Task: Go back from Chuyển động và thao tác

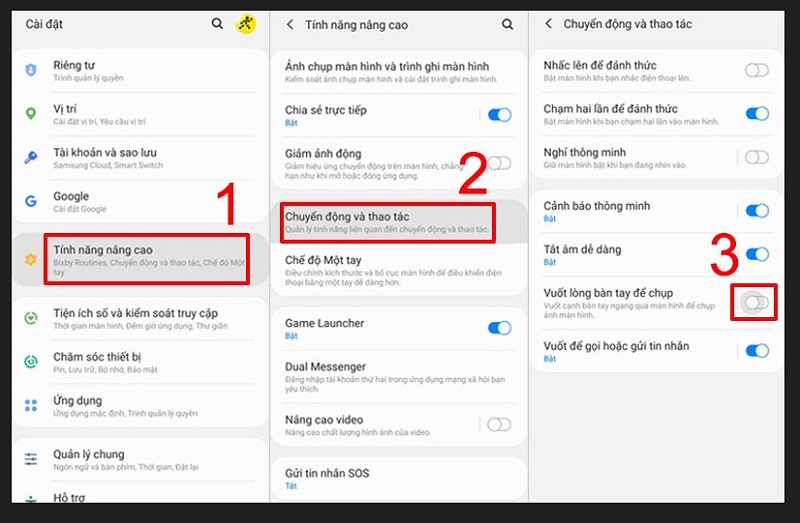Action: (549, 24)
